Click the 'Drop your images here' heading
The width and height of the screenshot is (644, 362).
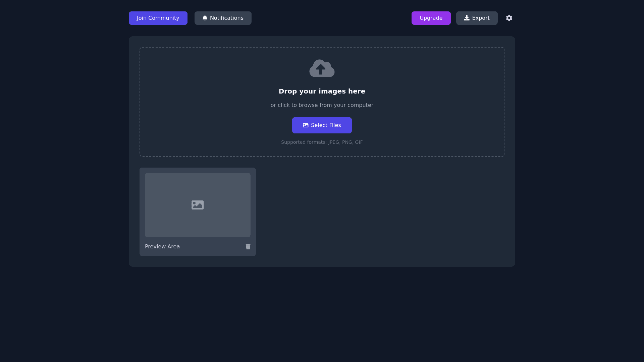pyautogui.click(x=322, y=91)
